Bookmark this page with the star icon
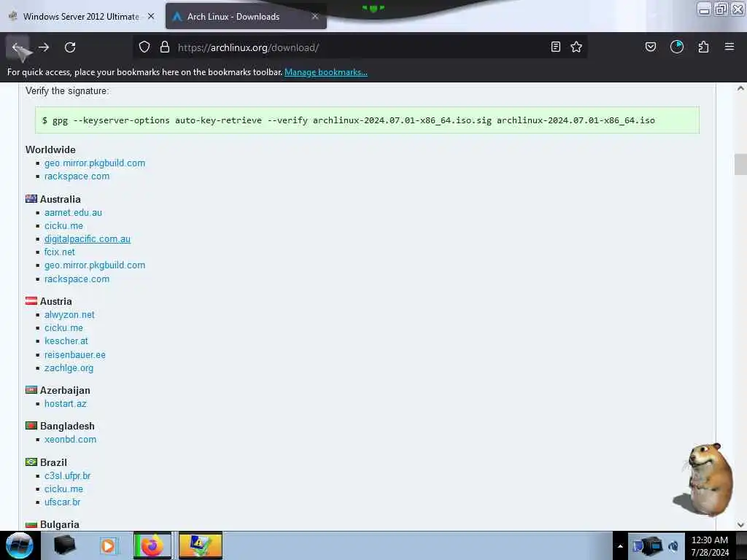 (x=576, y=47)
